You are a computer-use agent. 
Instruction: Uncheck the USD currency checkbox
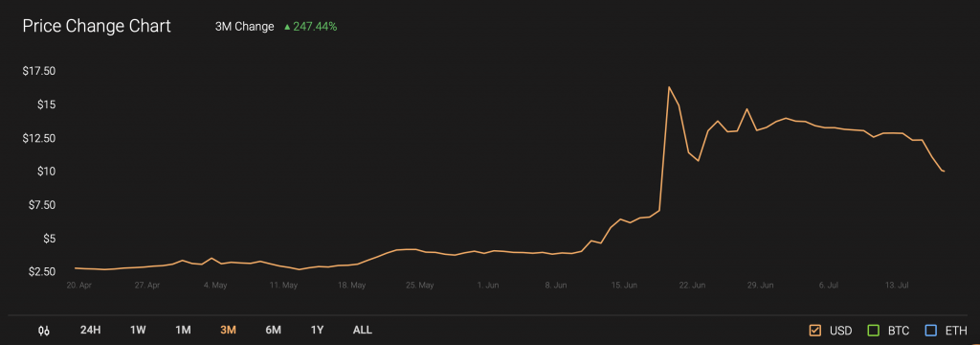click(814, 330)
